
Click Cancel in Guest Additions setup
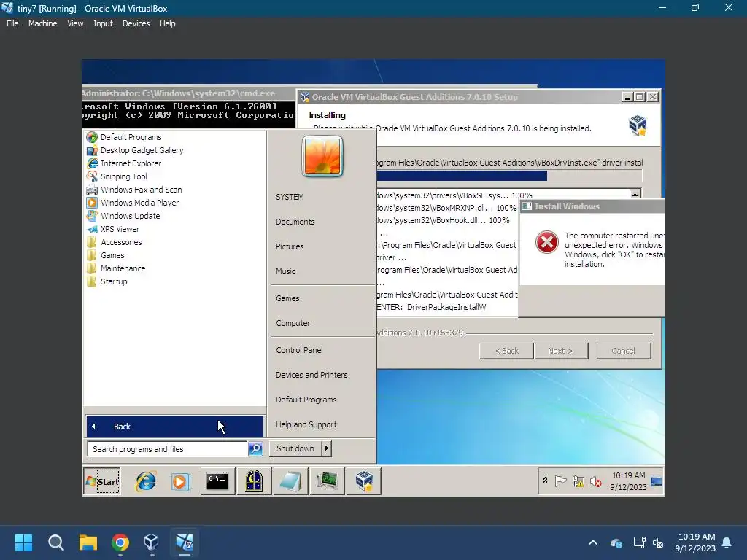623,351
